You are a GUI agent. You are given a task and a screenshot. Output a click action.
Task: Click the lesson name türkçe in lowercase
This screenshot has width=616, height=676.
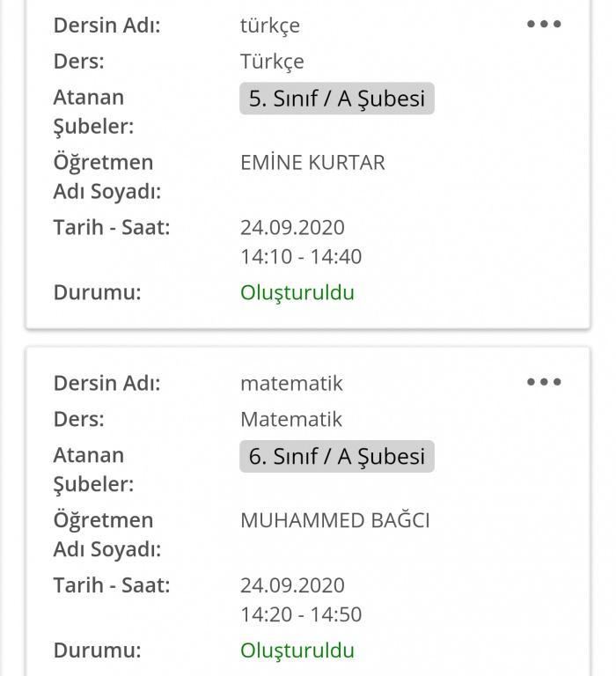(269, 26)
